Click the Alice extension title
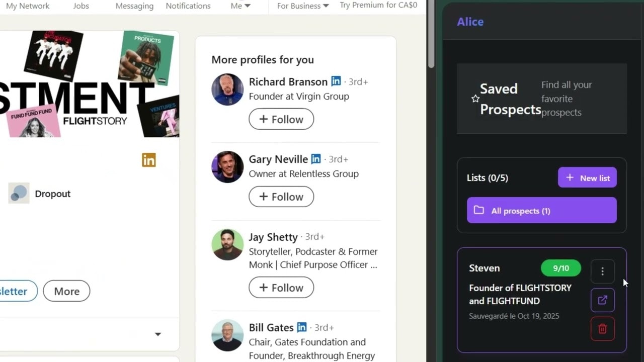 click(x=470, y=22)
